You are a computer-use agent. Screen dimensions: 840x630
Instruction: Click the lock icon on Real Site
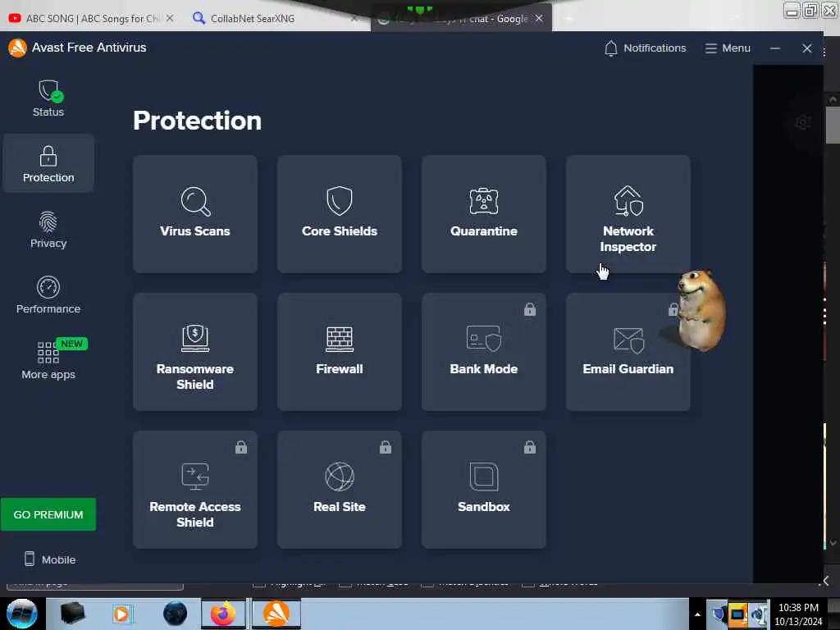coord(386,447)
